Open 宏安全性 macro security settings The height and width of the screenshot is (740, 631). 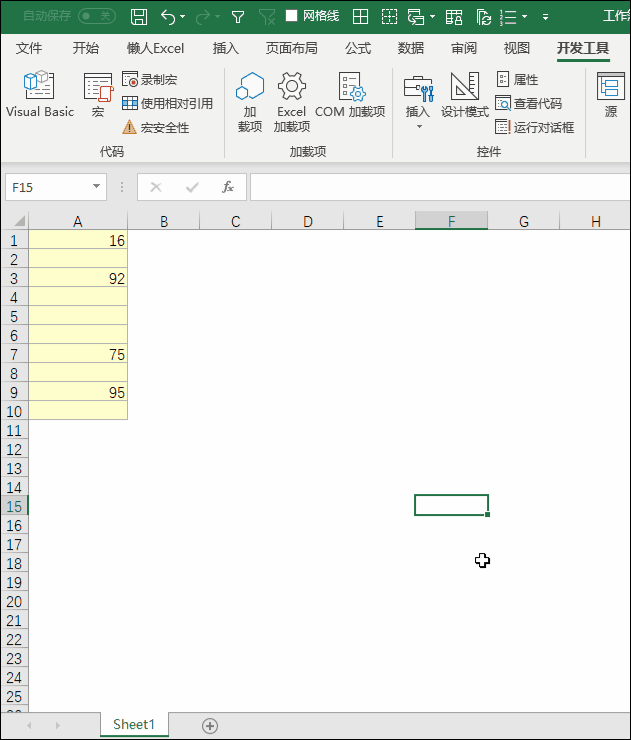(155, 127)
